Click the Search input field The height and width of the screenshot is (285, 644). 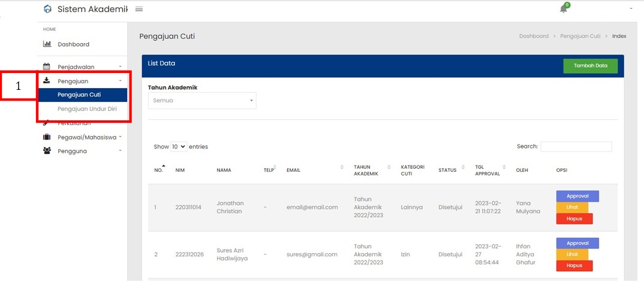[x=576, y=147]
